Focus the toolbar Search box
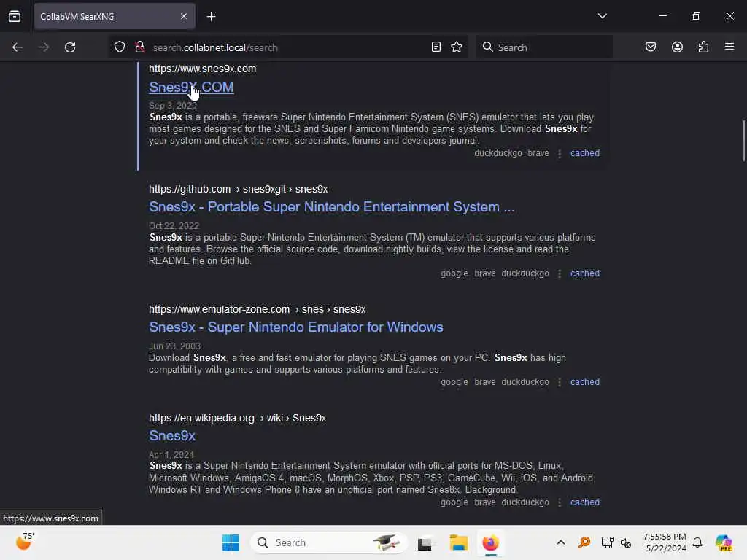The height and width of the screenshot is (560, 747). point(544,47)
